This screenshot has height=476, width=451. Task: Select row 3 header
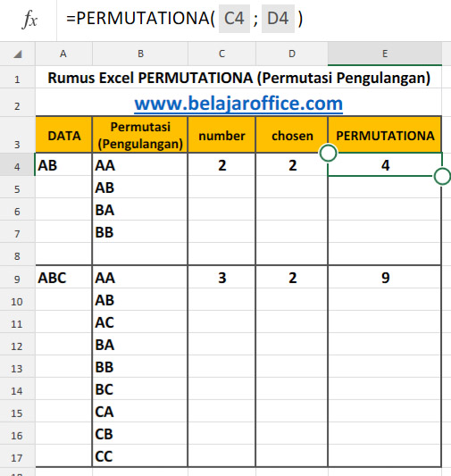click(17, 135)
